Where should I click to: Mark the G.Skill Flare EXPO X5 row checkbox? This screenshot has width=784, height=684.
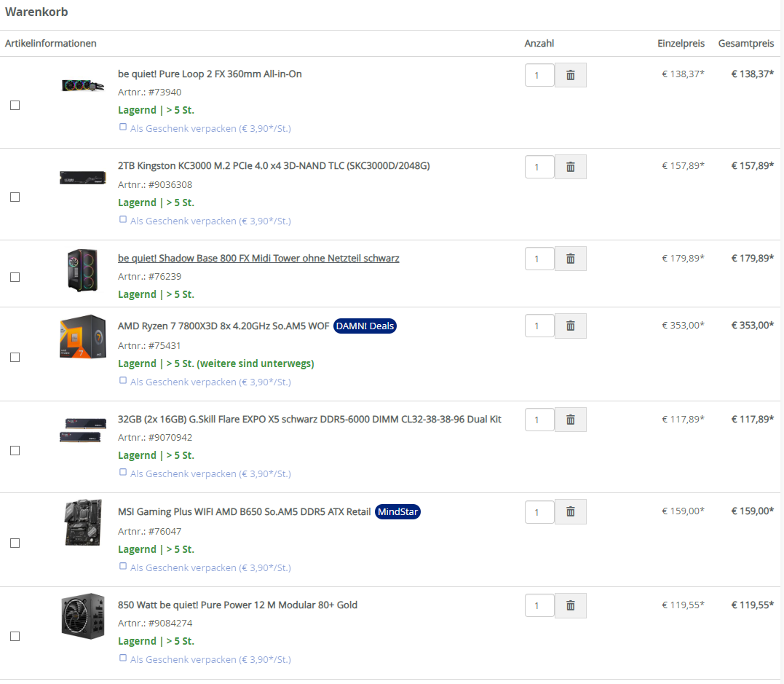click(x=15, y=451)
